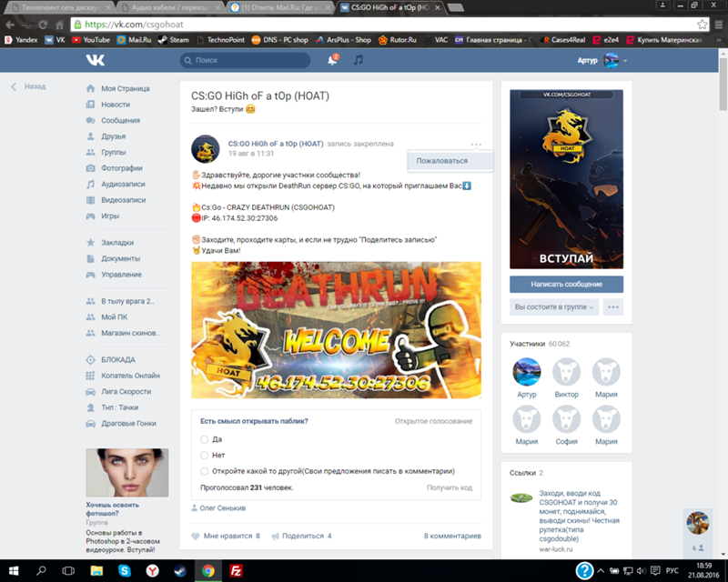Open the Получить код link

coord(450,487)
